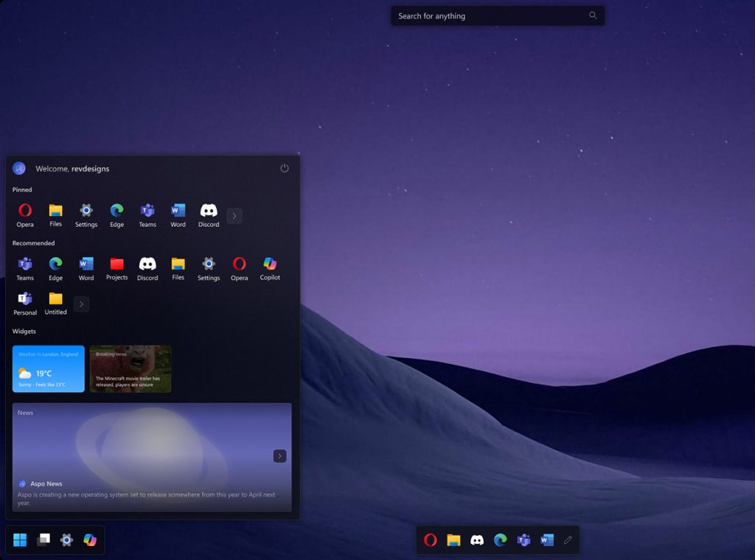
Task: Click the pencil edit icon in dock
Action: coord(568,540)
